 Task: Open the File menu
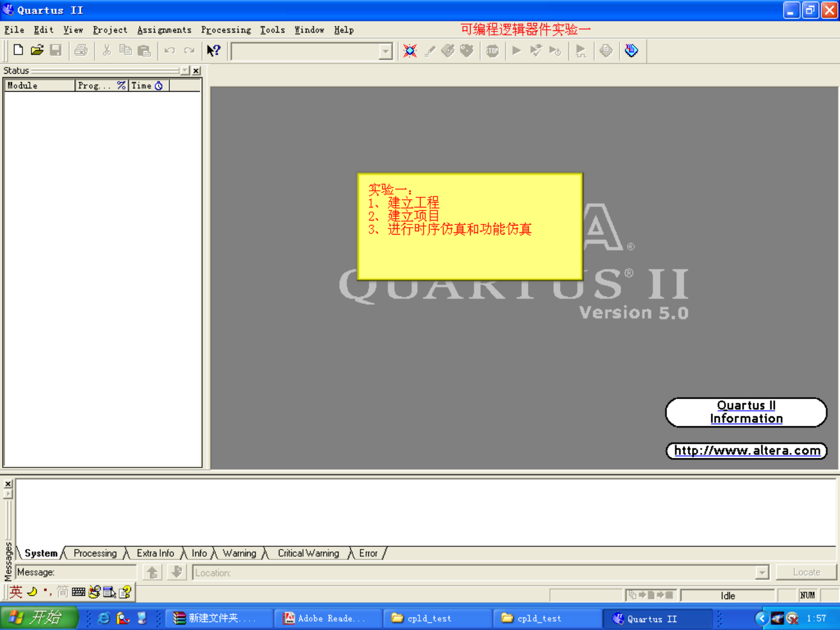[14, 30]
